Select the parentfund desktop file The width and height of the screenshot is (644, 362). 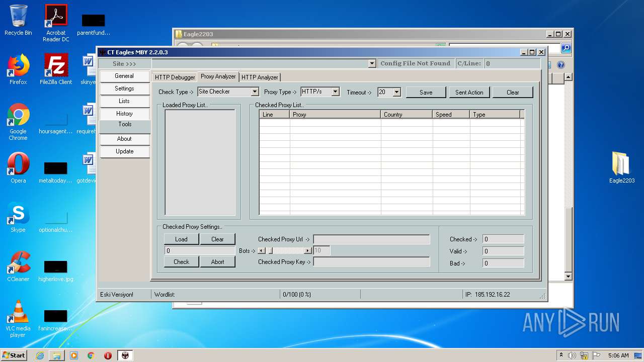tap(94, 24)
